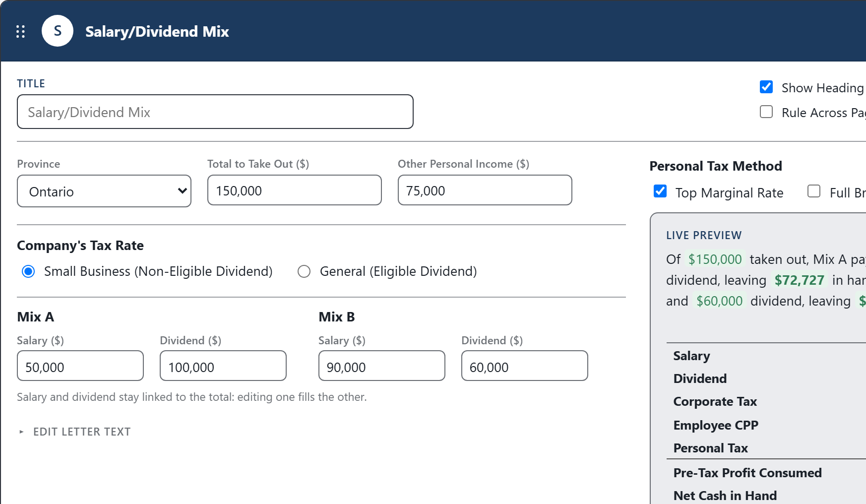The width and height of the screenshot is (866, 504).
Task: Click the Title input field
Action: (x=215, y=112)
